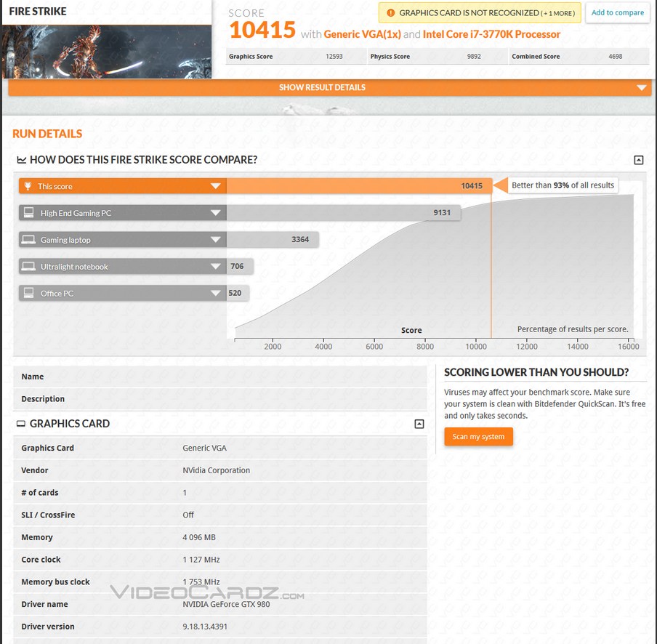Click the SLI / CrossFire Off value

(188, 515)
